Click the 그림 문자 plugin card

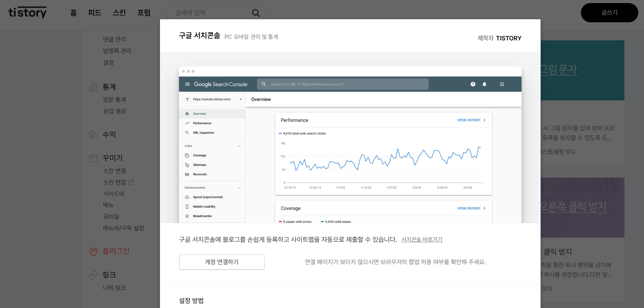[582, 103]
